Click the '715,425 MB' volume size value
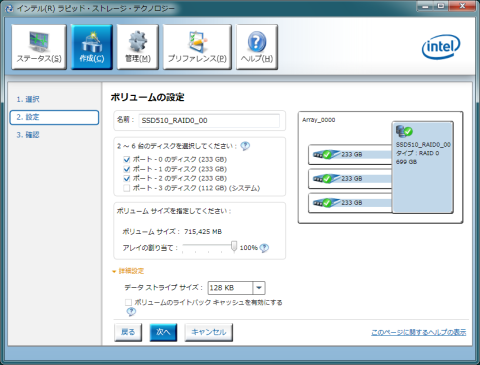 coord(203,232)
